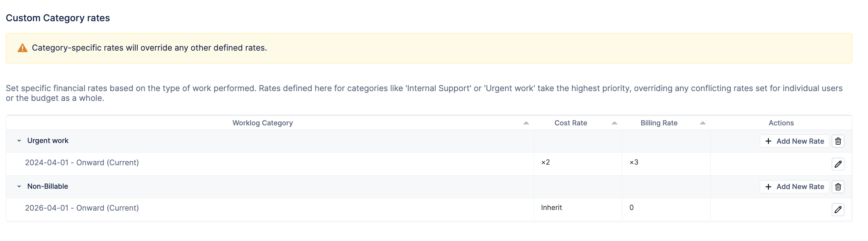Edit the Urgent work 2024-04-01 rate
This screenshot has height=241, width=868.
coord(838,164)
